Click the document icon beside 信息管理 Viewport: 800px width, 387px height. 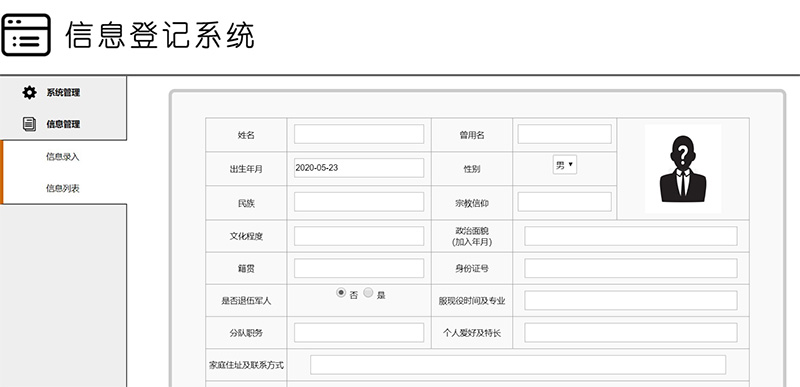[x=30, y=124]
